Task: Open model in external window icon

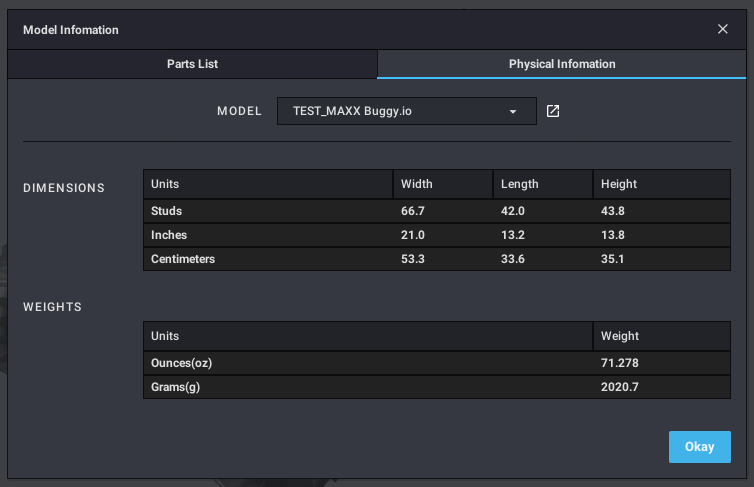Action: click(x=553, y=111)
